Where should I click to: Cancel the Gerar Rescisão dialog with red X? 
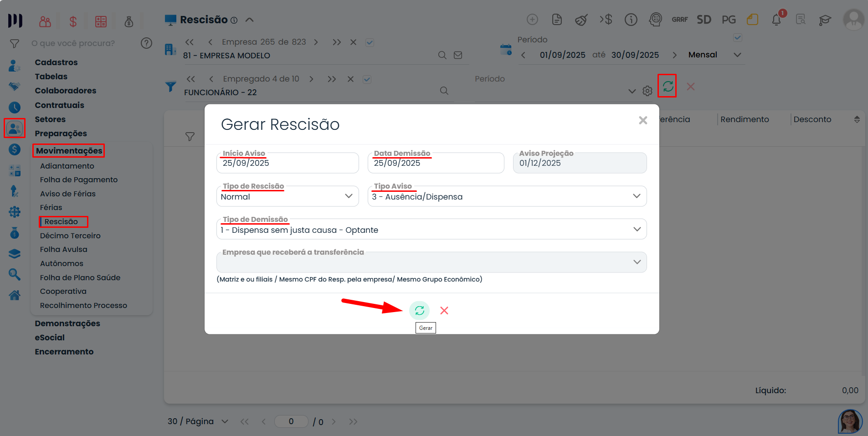[x=444, y=311]
